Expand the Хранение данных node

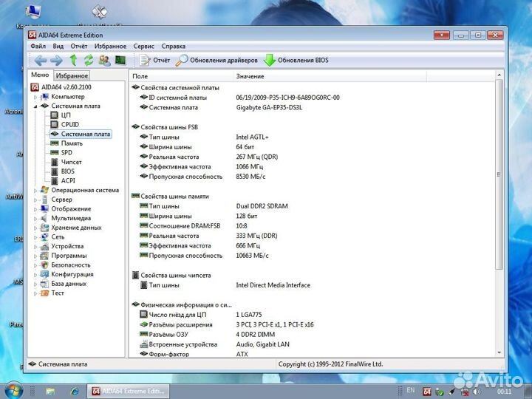point(35,228)
